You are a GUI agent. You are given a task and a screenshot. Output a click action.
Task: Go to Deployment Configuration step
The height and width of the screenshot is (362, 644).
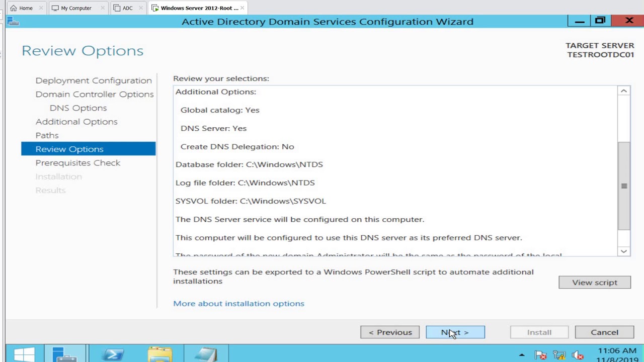click(x=94, y=80)
